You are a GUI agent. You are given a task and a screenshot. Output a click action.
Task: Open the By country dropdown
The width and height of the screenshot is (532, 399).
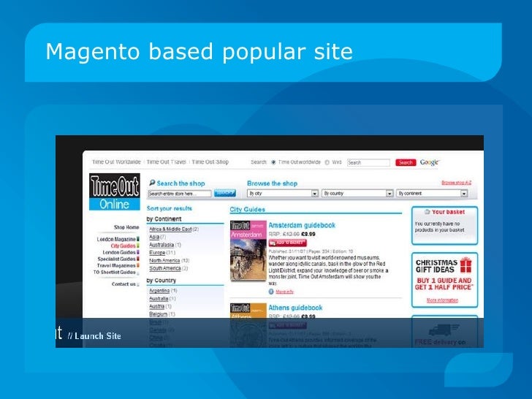coord(357,194)
